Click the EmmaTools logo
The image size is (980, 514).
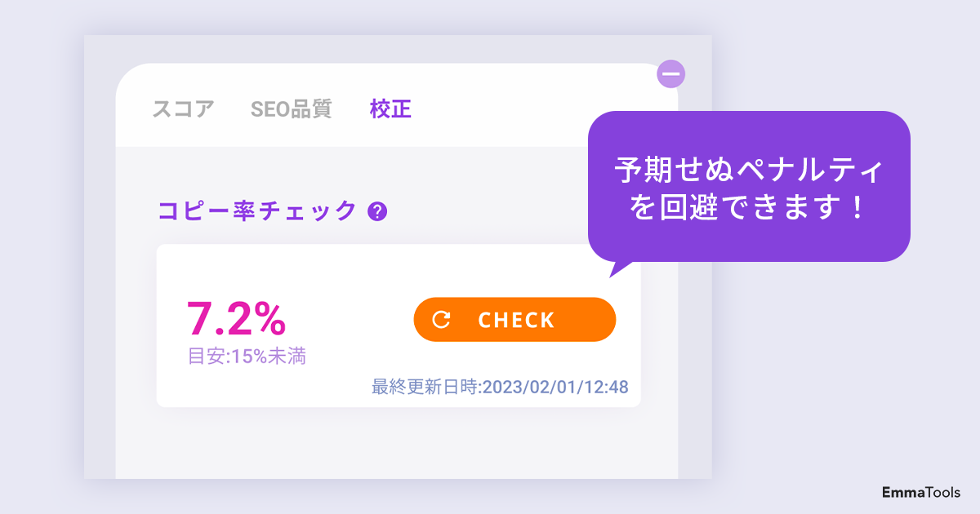point(920,492)
